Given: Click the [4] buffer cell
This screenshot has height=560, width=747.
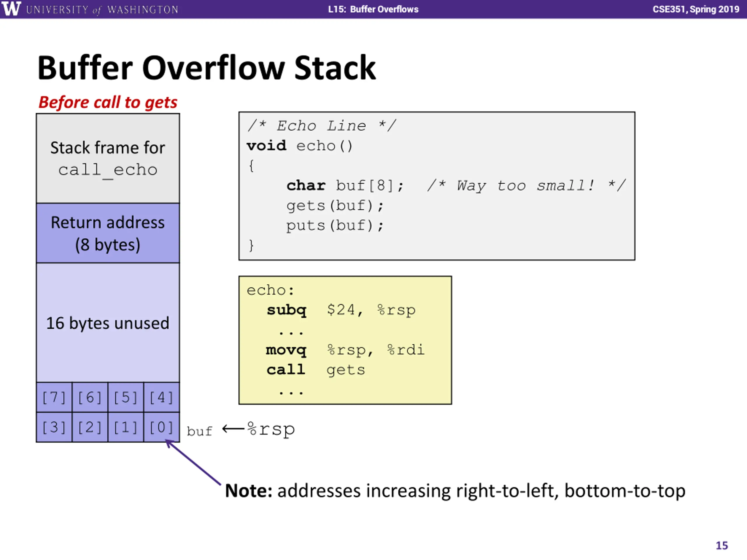Looking at the screenshot, I should click(x=161, y=397).
